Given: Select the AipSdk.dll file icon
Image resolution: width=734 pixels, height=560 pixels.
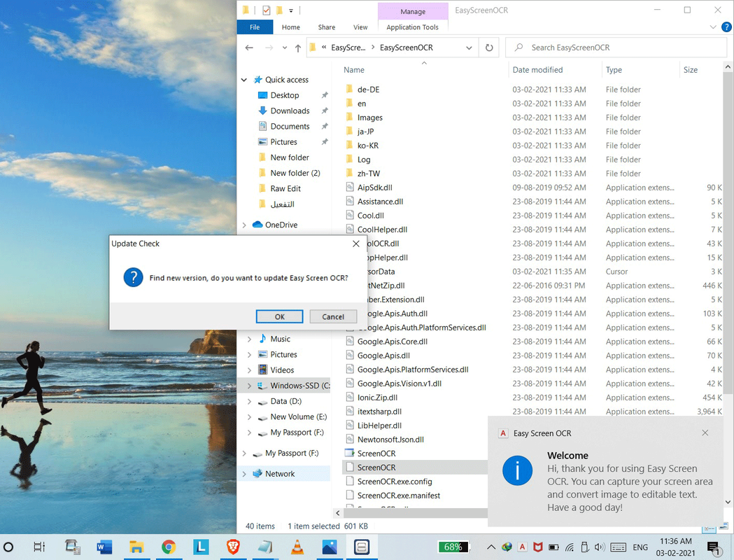Looking at the screenshot, I should point(349,188).
